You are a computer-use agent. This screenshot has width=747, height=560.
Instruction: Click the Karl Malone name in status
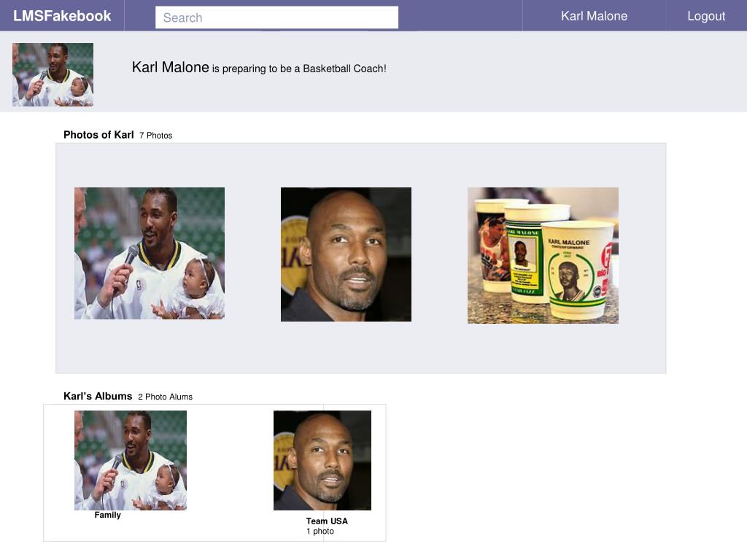coord(171,67)
